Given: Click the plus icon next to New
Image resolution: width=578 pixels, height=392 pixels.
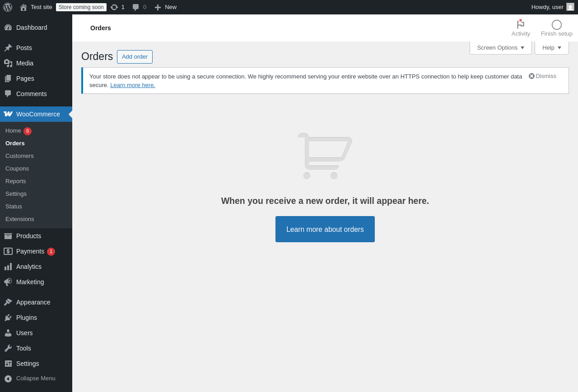Looking at the screenshot, I should click(x=158, y=7).
